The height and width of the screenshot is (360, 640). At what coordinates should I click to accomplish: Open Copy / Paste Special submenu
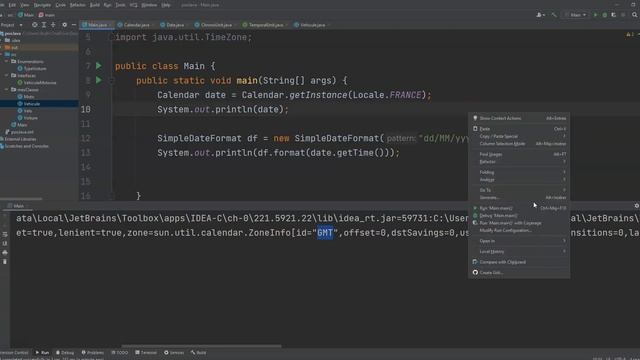[519, 136]
